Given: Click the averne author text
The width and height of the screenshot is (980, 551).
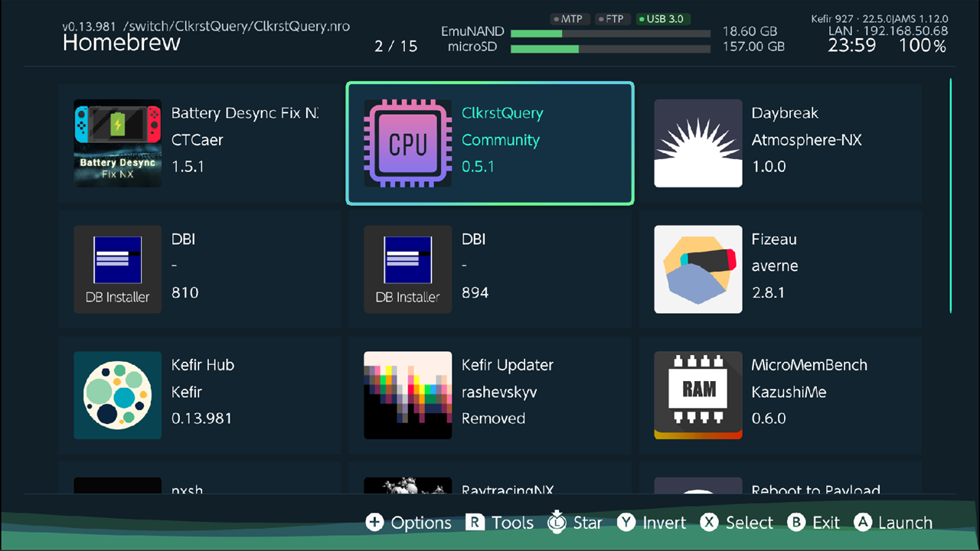Looking at the screenshot, I should click(x=775, y=266).
